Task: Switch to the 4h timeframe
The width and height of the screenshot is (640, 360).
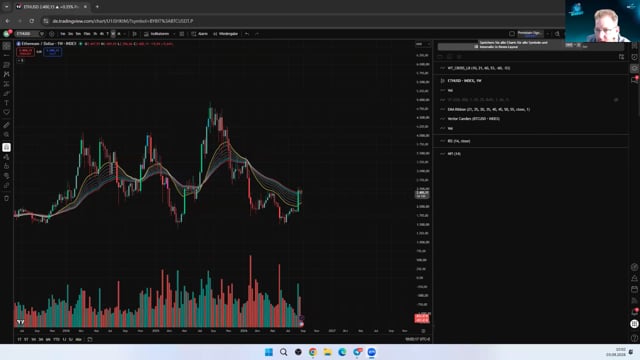Action: 102,34
